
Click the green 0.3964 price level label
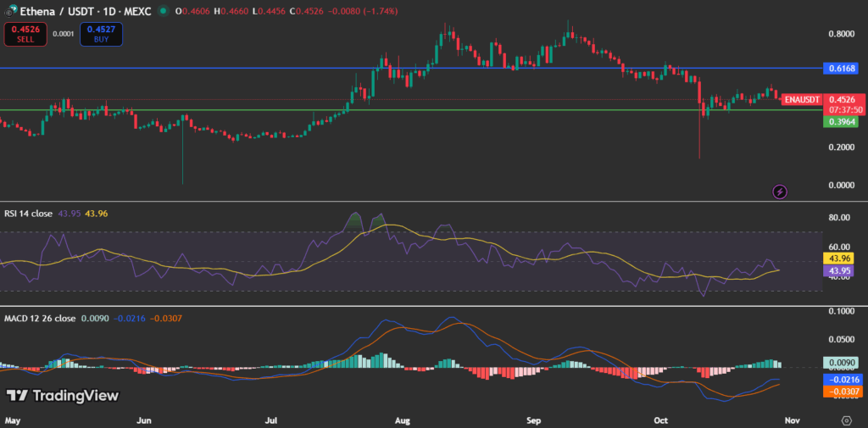[x=840, y=122]
